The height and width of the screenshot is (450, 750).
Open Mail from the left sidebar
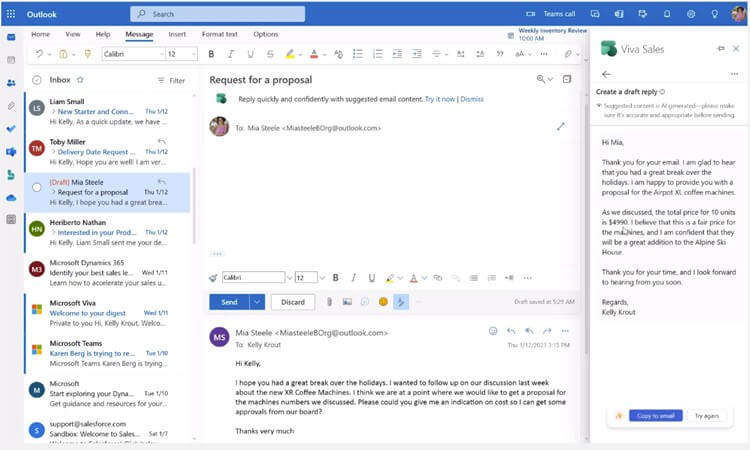click(x=11, y=37)
